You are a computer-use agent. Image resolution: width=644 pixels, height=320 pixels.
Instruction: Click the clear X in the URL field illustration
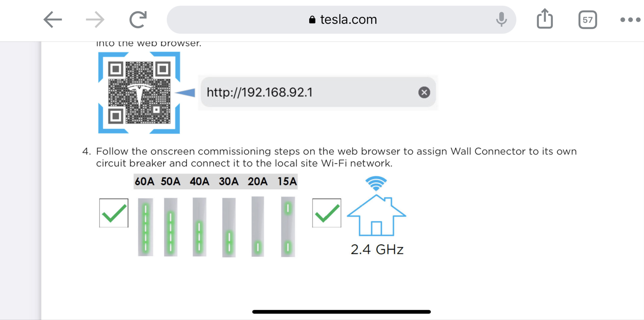(x=424, y=92)
